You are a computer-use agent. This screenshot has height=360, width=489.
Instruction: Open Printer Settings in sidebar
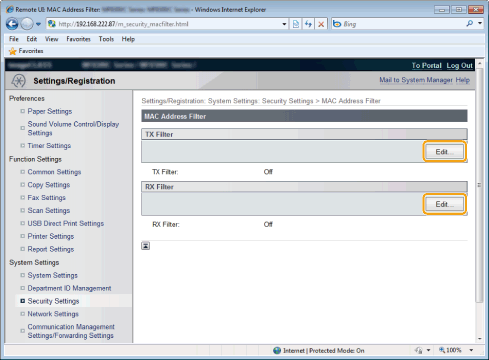51,236
